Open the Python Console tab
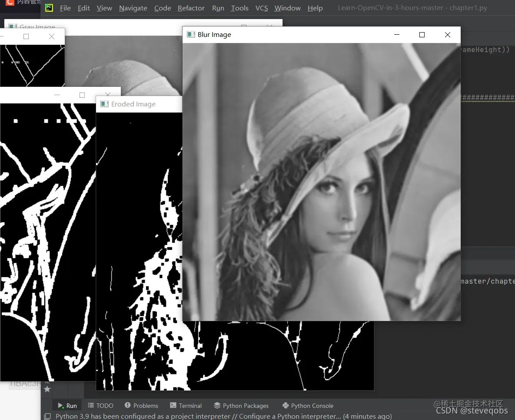Screen dimensions: 515x420 point(308,406)
